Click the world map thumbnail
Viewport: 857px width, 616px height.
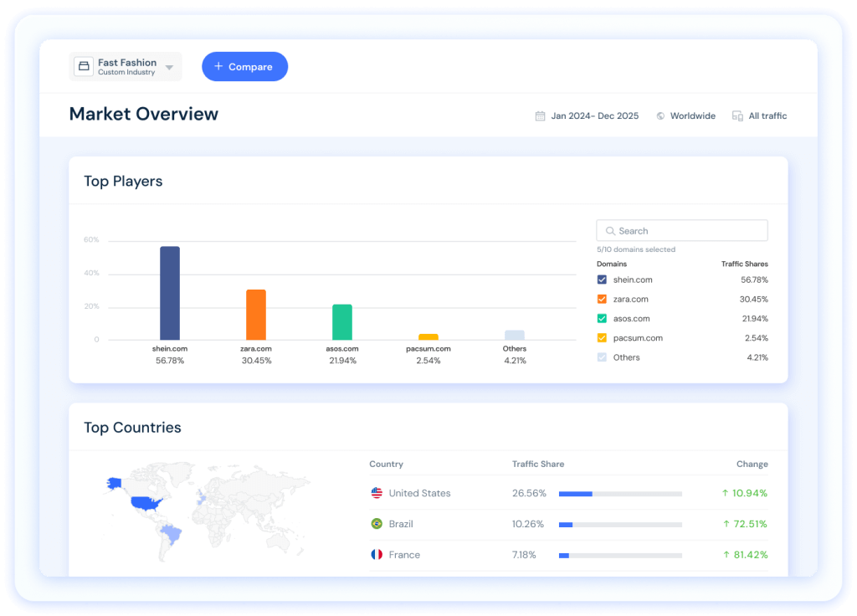(x=207, y=511)
